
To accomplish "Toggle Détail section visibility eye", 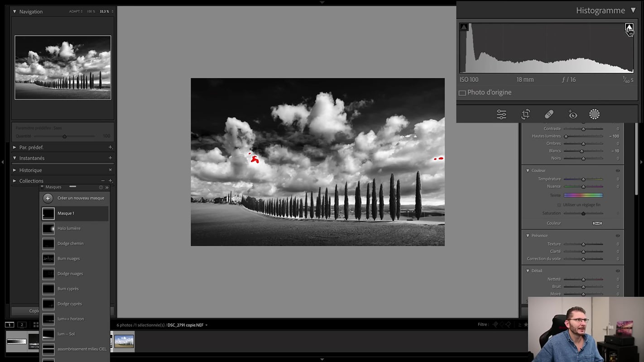I will (x=618, y=271).
